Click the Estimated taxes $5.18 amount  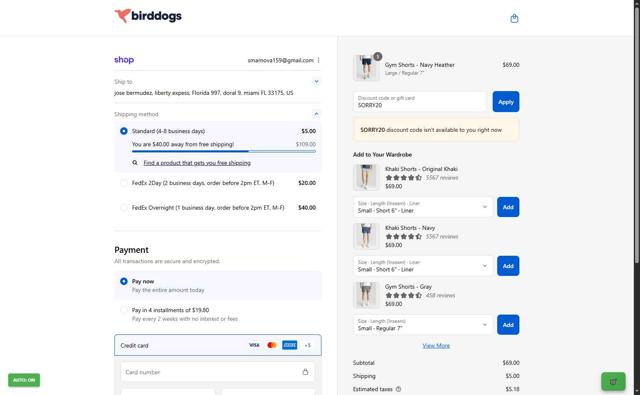tap(512, 389)
